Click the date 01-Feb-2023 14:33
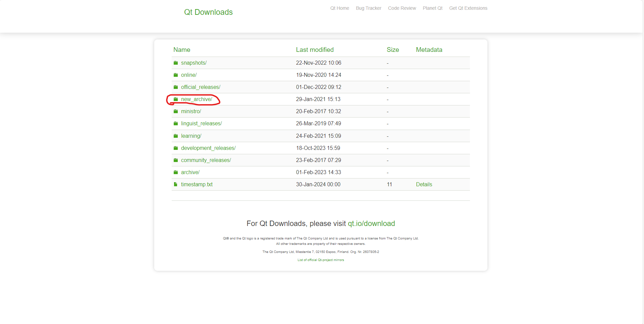The width and height of the screenshot is (644, 324). tap(319, 172)
